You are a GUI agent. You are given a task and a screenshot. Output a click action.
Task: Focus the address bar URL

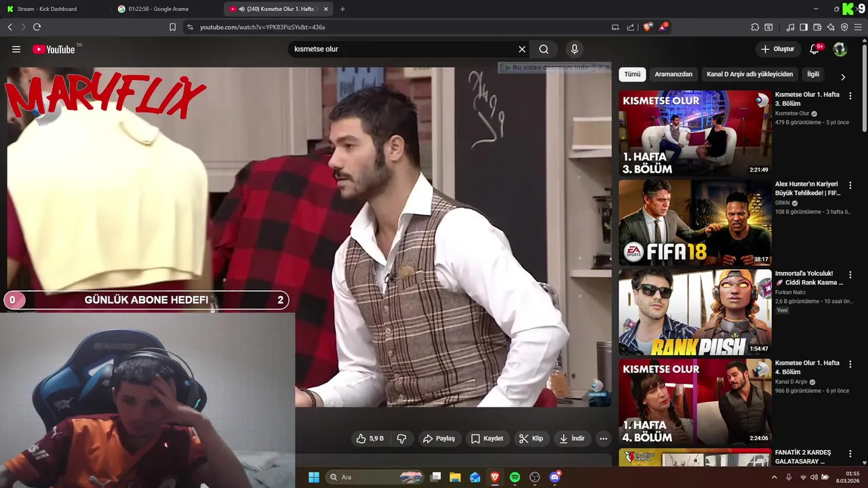(262, 27)
